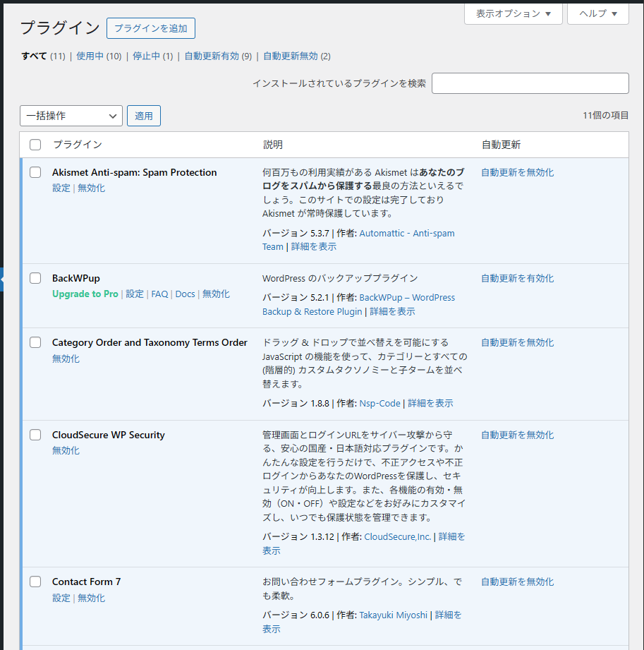Filter plugins by 停止中 (1)

(x=152, y=56)
